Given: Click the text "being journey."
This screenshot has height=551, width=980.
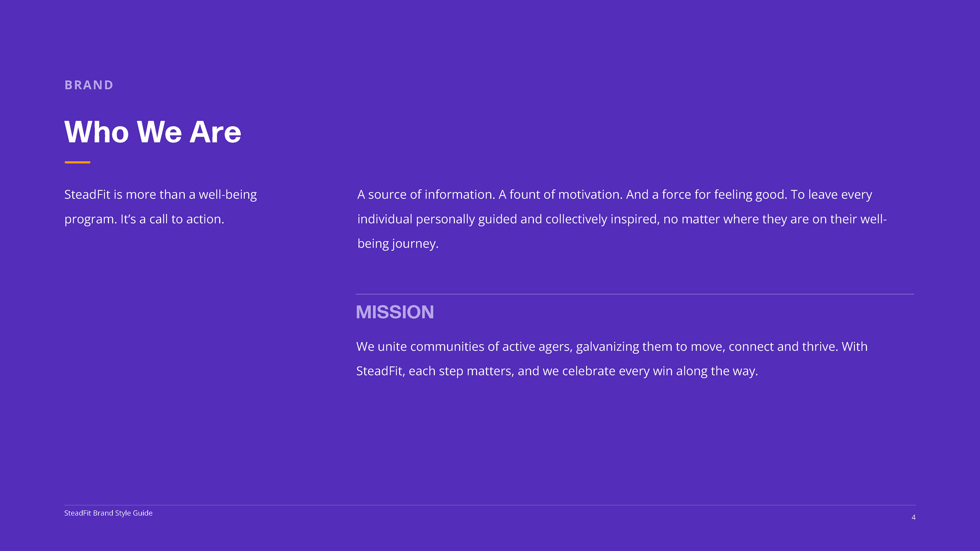Looking at the screenshot, I should tap(398, 244).
